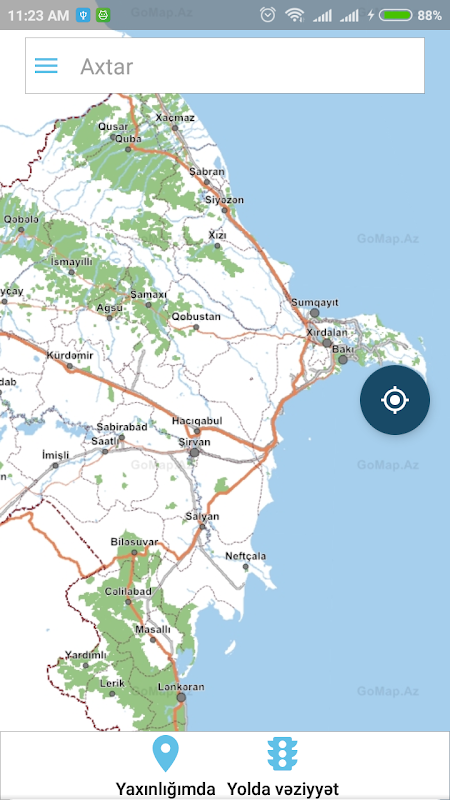The image size is (450, 800).
Task: Select the Şirvan city marker
Action: pyautogui.click(x=194, y=453)
